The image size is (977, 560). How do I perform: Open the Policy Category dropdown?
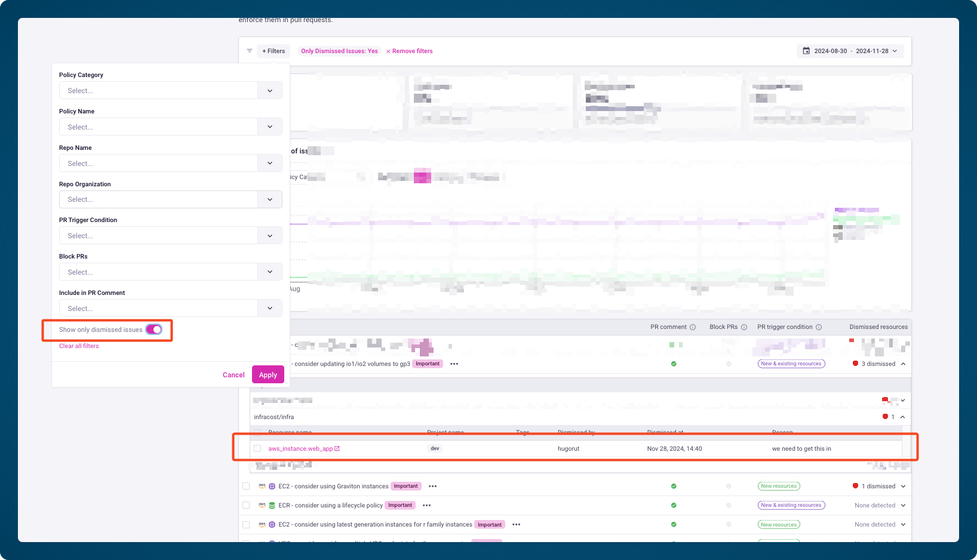coord(171,91)
